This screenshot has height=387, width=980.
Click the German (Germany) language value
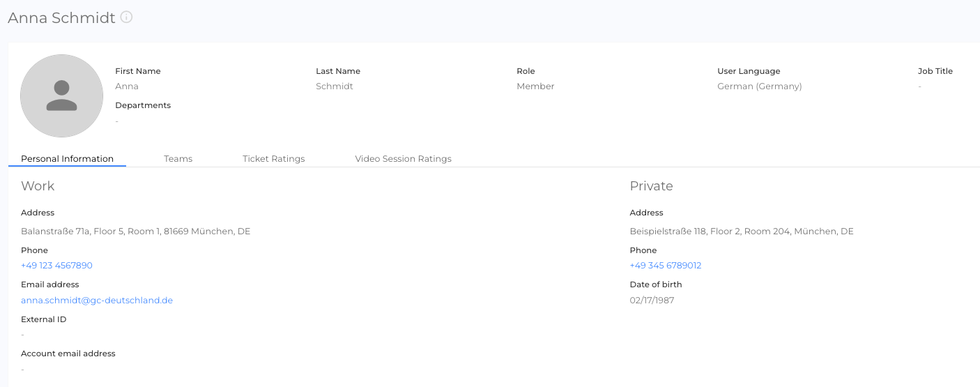click(759, 86)
